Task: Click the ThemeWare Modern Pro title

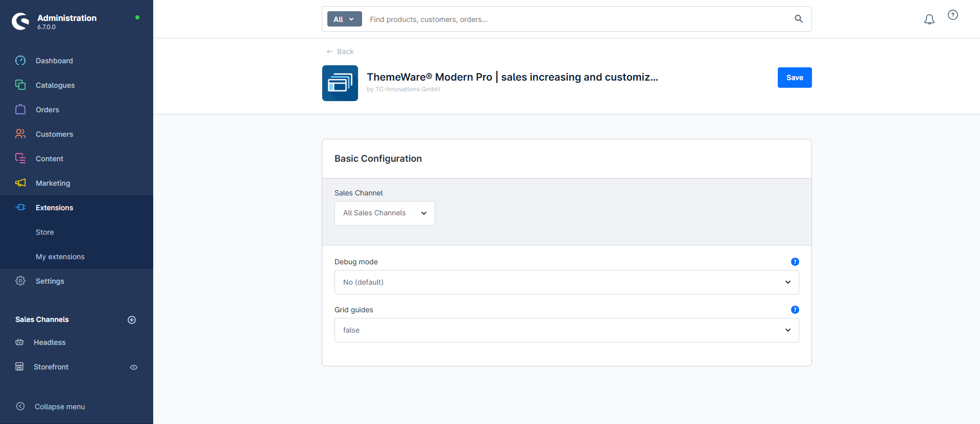Action: tap(512, 77)
